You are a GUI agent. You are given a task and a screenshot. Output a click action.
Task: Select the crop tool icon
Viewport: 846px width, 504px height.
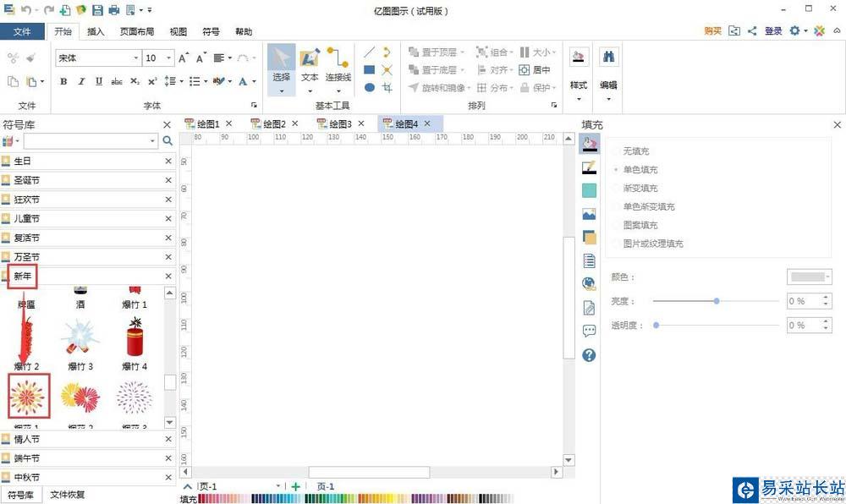[387, 87]
